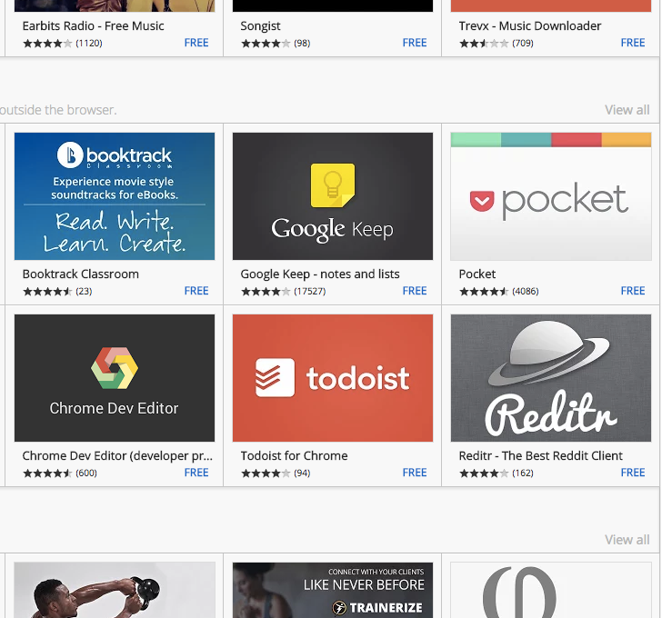The height and width of the screenshot is (618, 672).
Task: Click FREE button for Chrome Dev Editor
Action: click(x=196, y=473)
